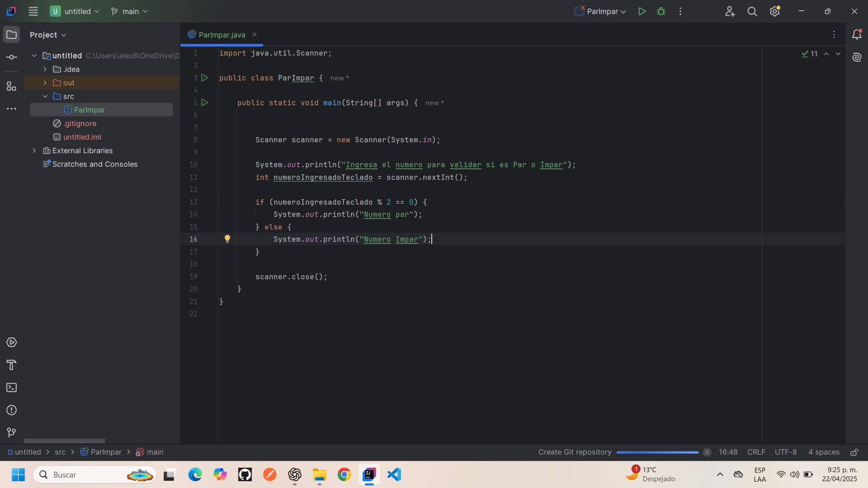Expand External Libraries node

pyautogui.click(x=34, y=150)
